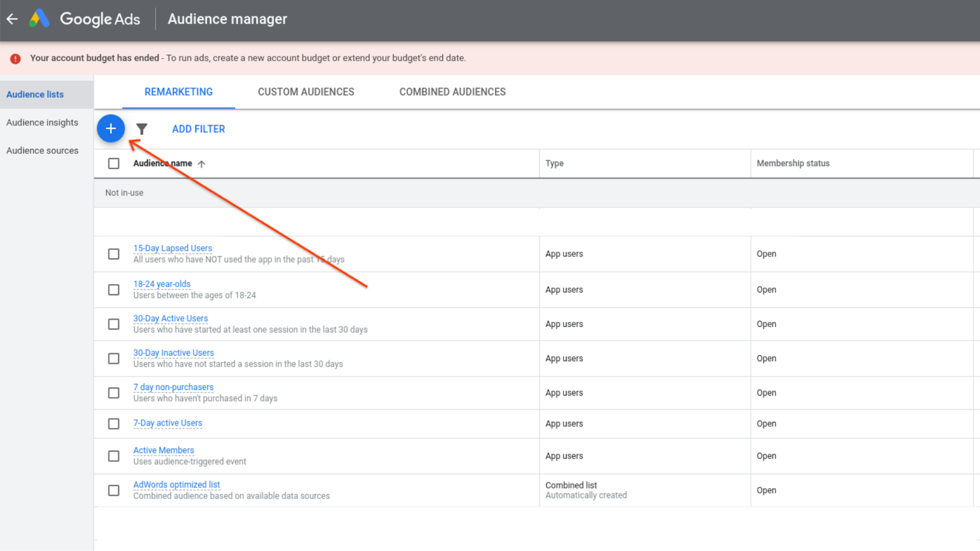This screenshot has height=551, width=980.
Task: Click the funnel filter icon
Action: [x=141, y=129]
